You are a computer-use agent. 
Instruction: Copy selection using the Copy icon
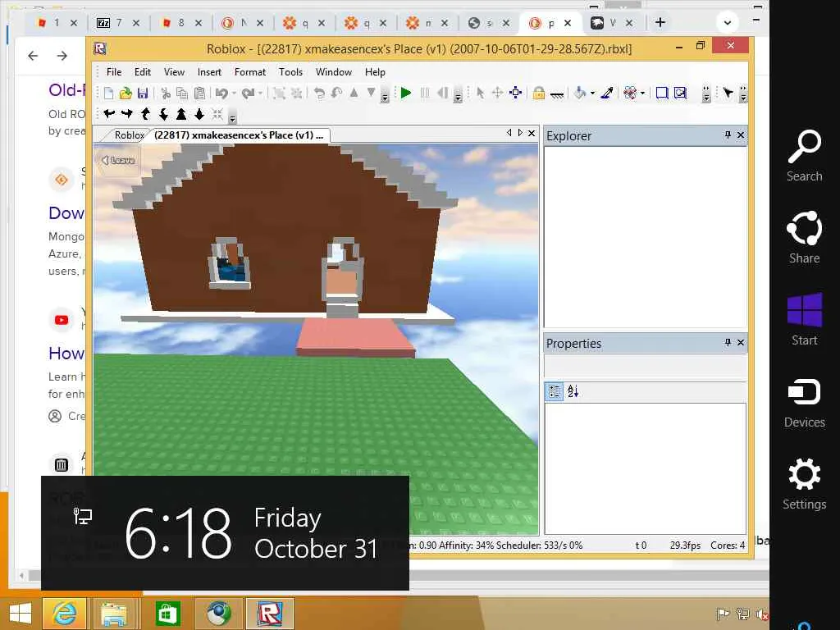(x=182, y=94)
